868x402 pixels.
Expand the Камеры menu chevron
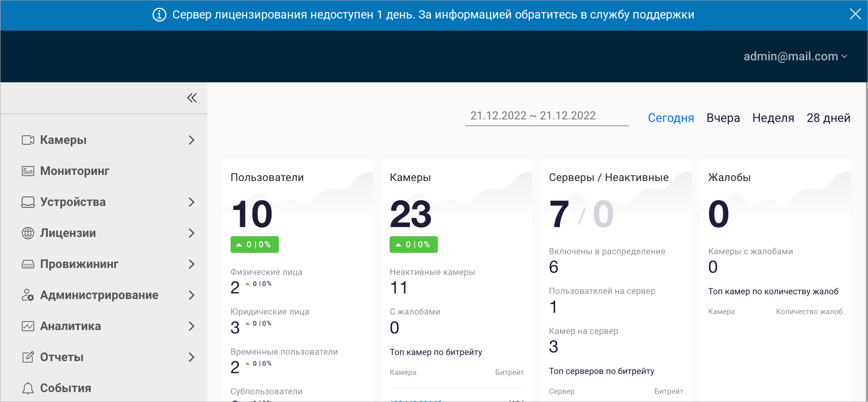point(192,140)
